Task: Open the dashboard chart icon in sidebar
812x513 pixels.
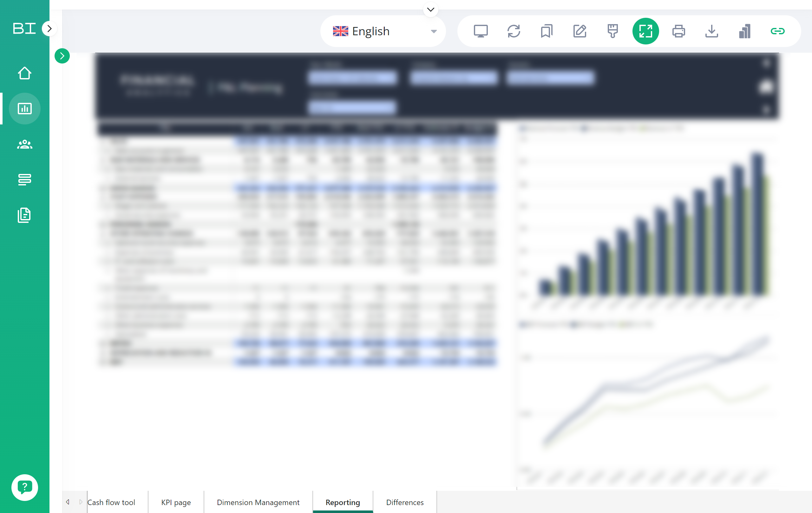Action: (25, 109)
